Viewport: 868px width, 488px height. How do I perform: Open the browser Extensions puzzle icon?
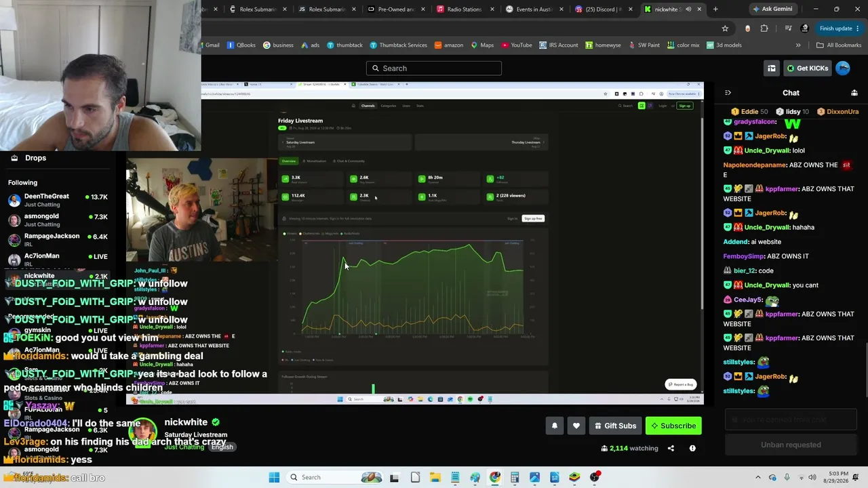tap(764, 28)
